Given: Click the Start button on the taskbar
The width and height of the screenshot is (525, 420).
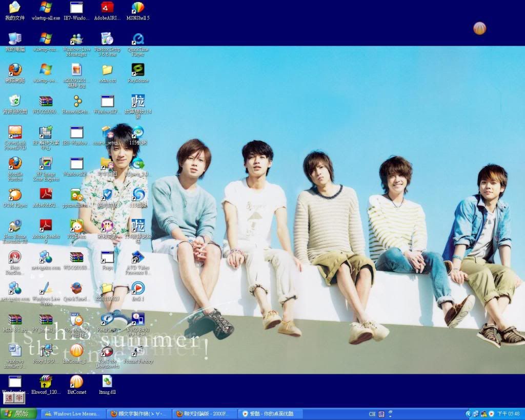Looking at the screenshot, I should [x=18, y=414].
